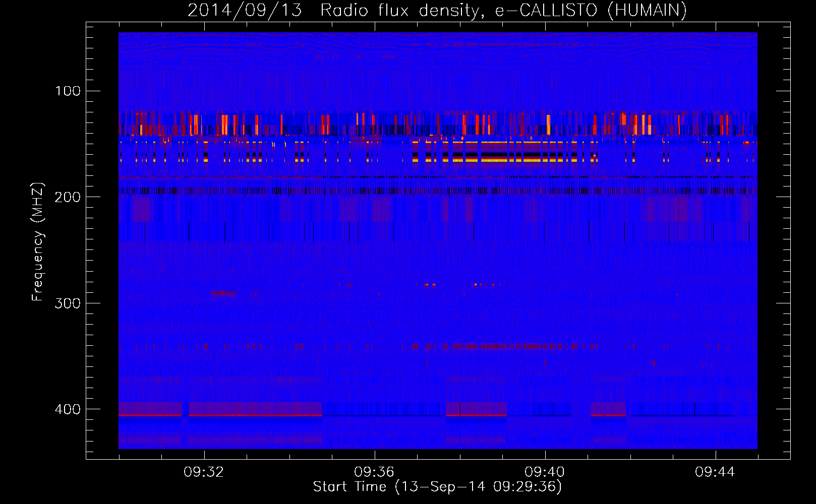Click the 200 frequency tick label
The image size is (816, 504).
[x=68, y=197]
